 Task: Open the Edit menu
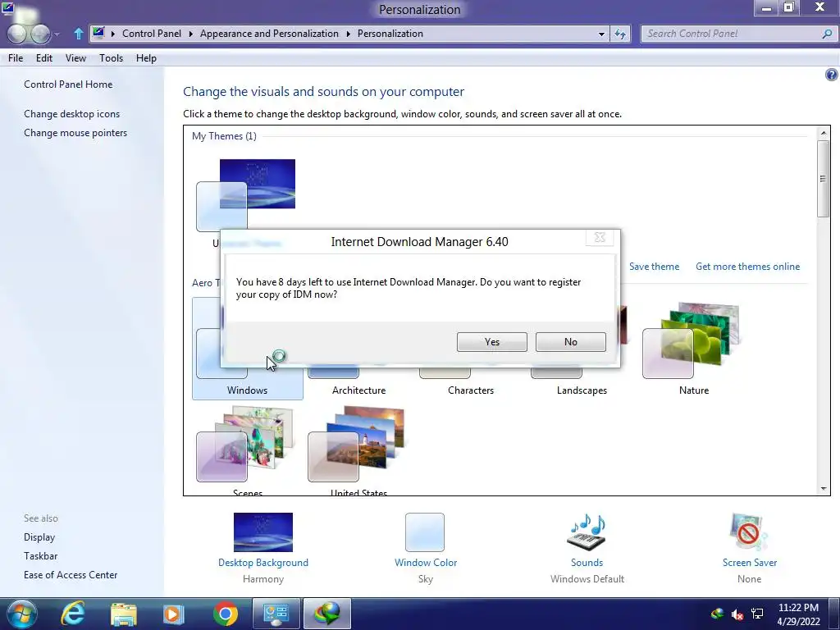(44, 58)
